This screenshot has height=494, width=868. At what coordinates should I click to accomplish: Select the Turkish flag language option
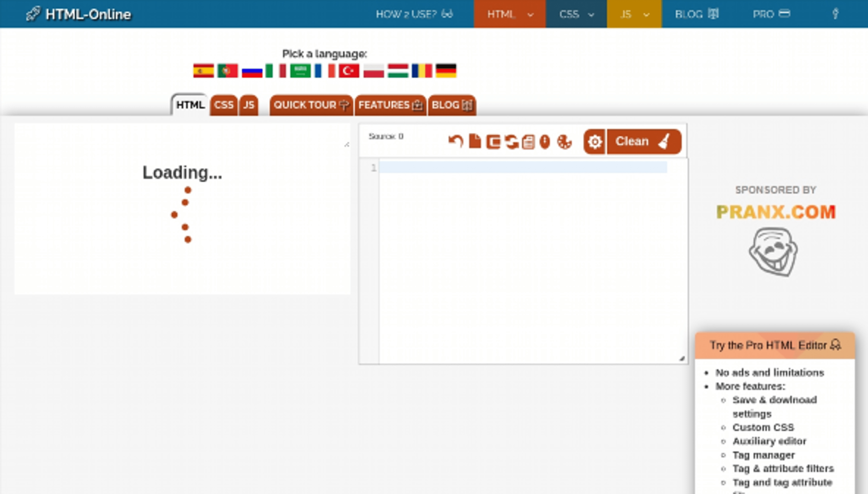coord(349,71)
